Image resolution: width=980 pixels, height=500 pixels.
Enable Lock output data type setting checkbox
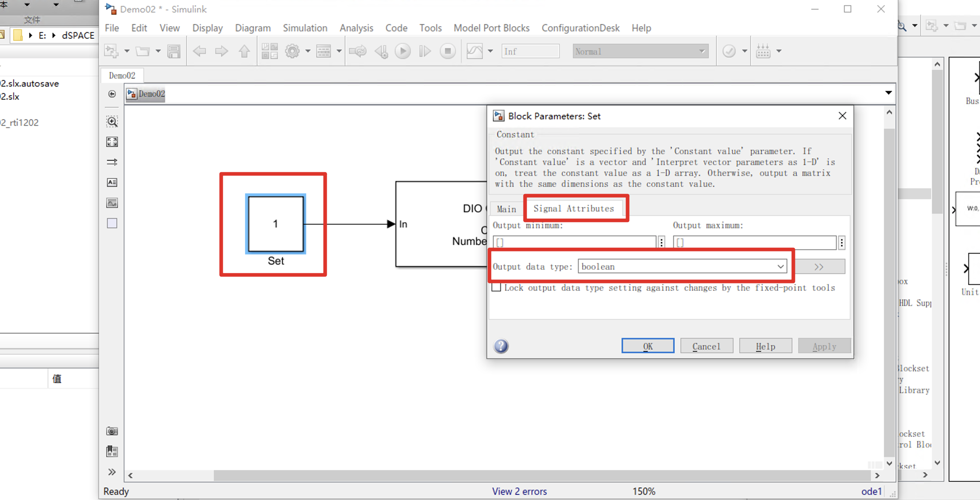tap(496, 287)
